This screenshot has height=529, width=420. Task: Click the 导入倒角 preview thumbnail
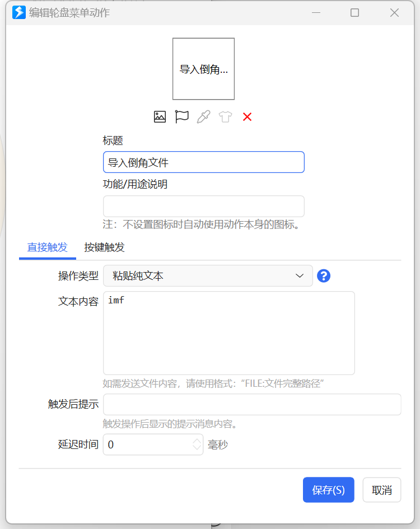204,69
